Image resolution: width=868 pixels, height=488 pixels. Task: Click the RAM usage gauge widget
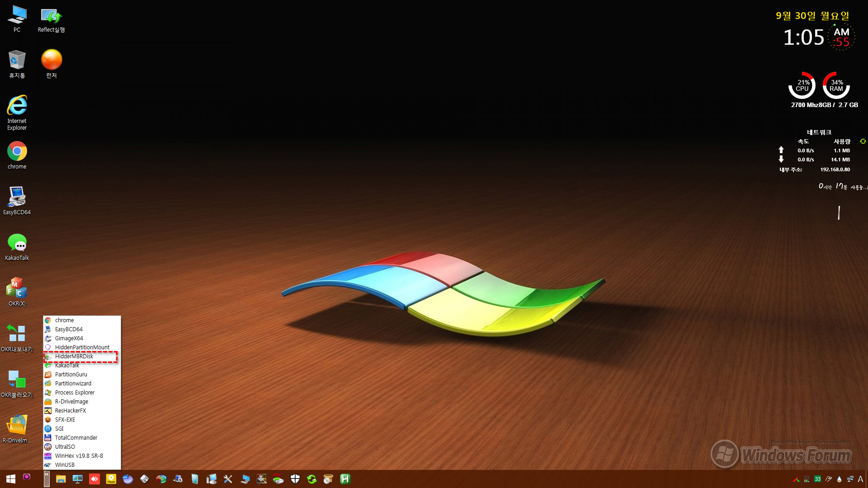(836, 85)
